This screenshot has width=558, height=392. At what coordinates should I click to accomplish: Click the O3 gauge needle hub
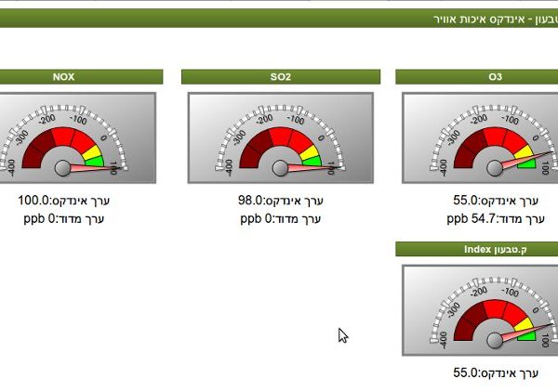[x=495, y=168]
